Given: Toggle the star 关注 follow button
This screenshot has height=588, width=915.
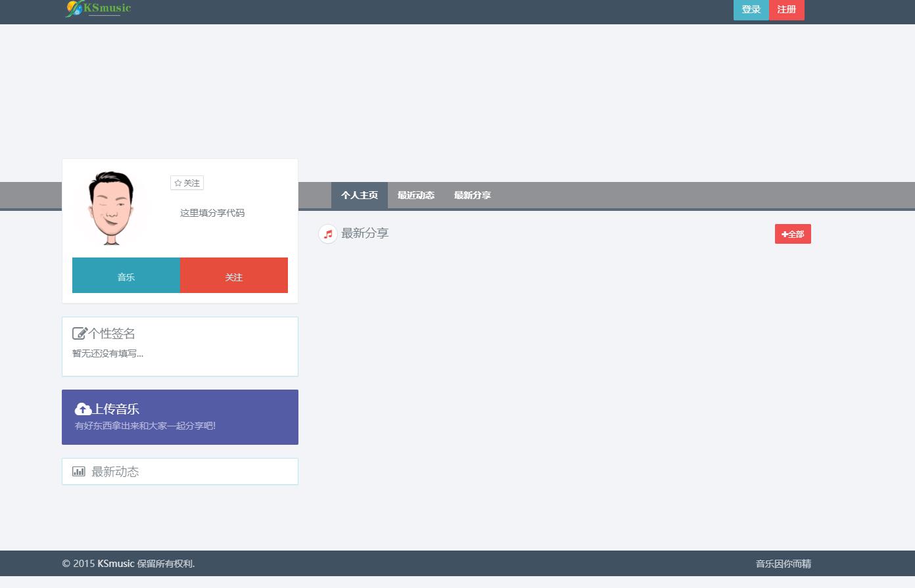Looking at the screenshot, I should tap(187, 183).
